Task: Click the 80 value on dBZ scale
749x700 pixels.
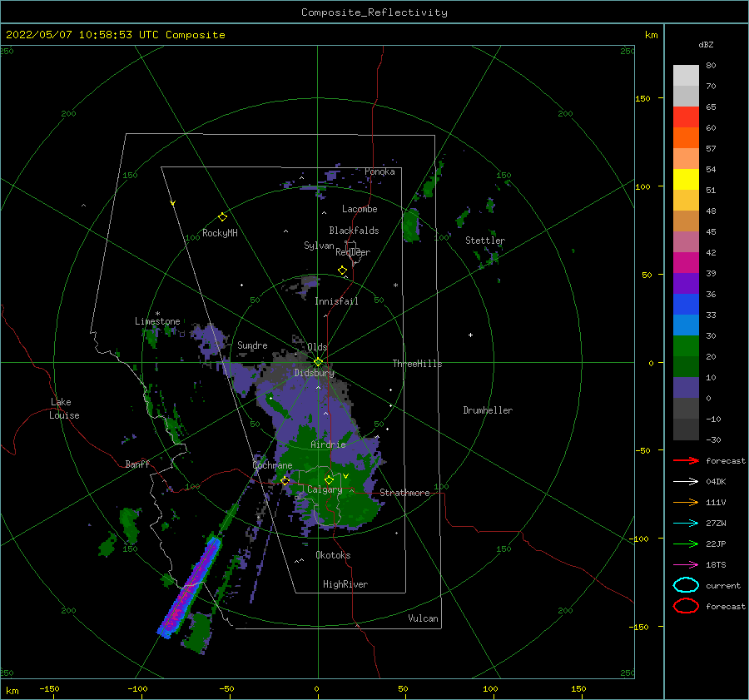Action: click(x=711, y=66)
